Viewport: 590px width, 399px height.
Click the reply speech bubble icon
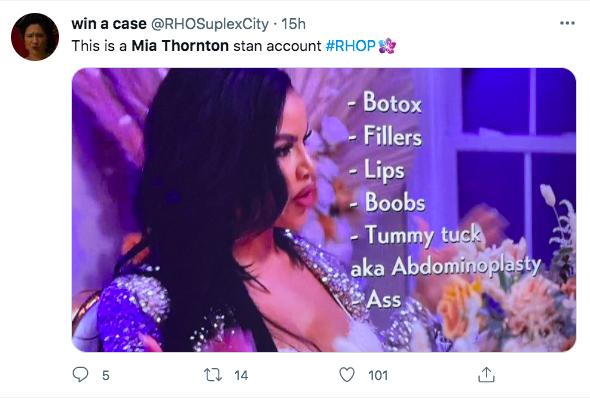80,375
